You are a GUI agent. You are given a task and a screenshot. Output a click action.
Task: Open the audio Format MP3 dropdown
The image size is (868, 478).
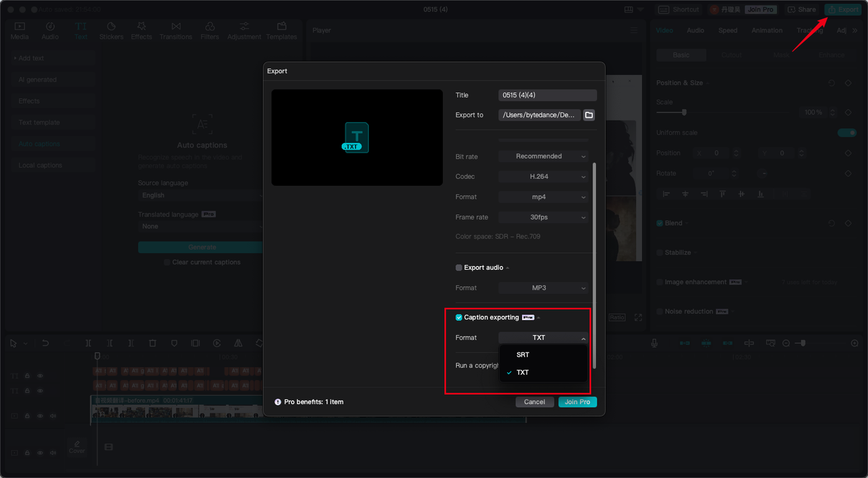tap(543, 288)
